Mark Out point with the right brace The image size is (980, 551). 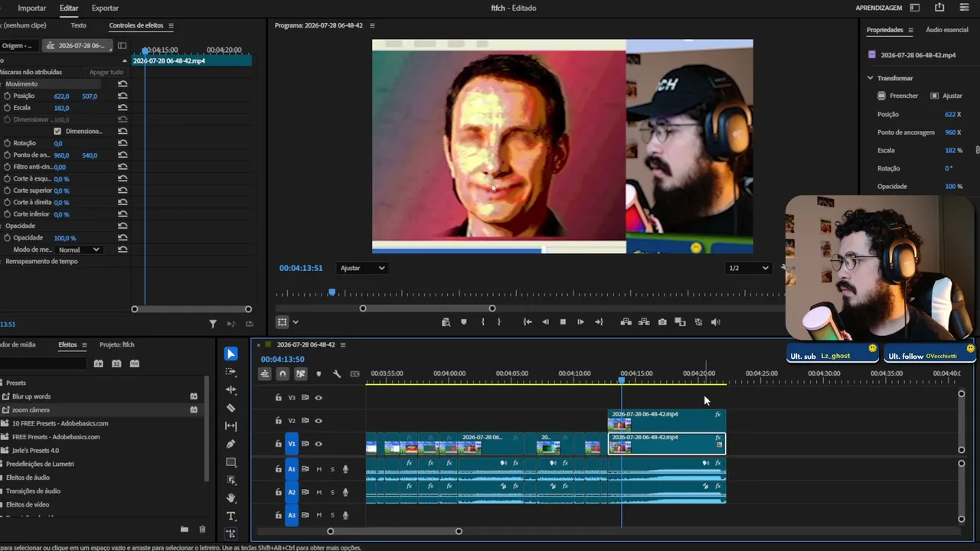pyautogui.click(x=499, y=322)
